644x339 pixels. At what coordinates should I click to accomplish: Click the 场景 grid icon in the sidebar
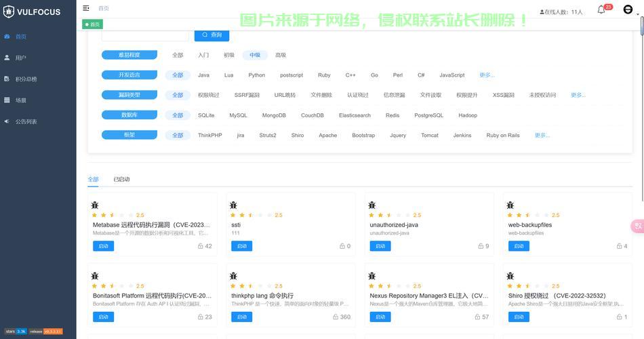tap(7, 100)
